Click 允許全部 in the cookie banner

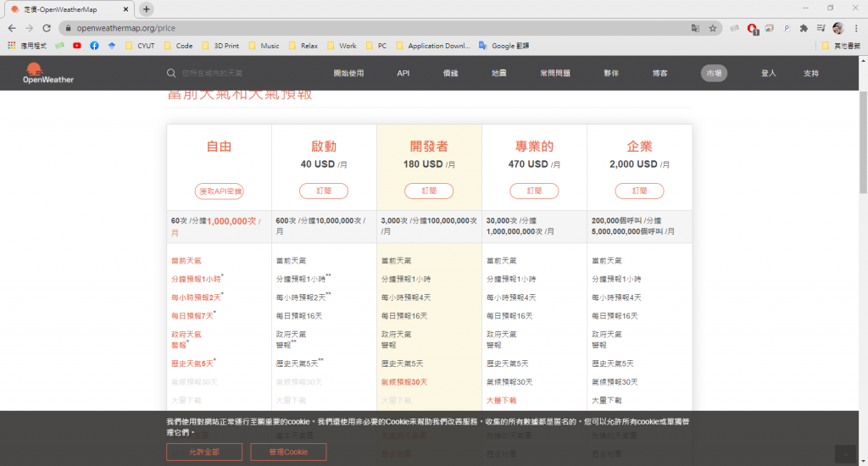point(204,452)
